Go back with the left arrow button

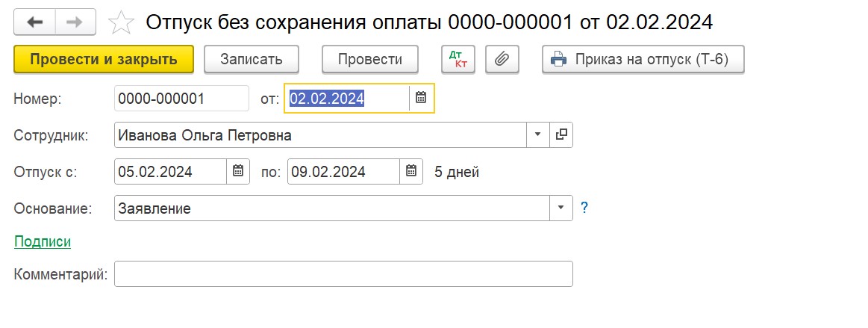coord(35,22)
